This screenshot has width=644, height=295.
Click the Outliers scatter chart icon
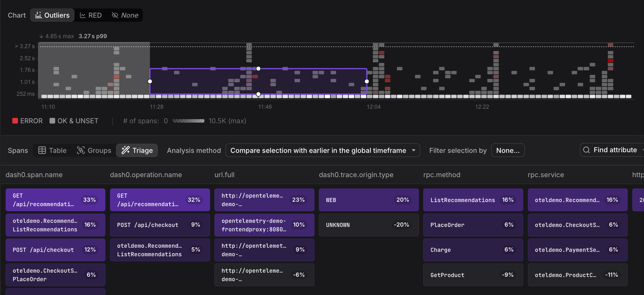pyautogui.click(x=38, y=15)
